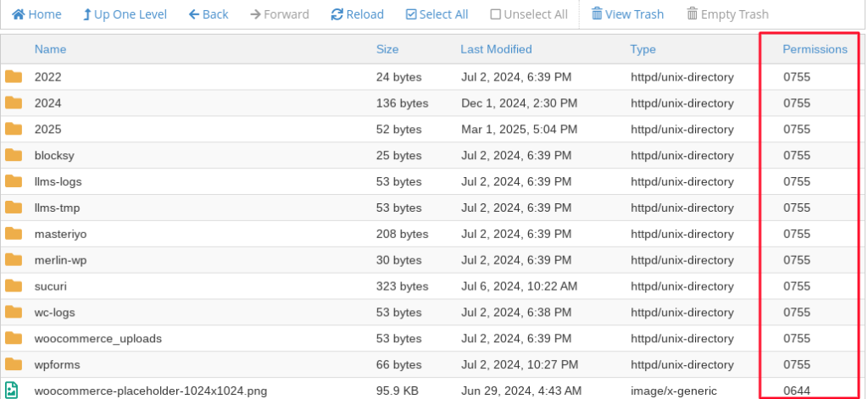The height and width of the screenshot is (399, 868).
Task: Click Unselect All
Action: 529,14
